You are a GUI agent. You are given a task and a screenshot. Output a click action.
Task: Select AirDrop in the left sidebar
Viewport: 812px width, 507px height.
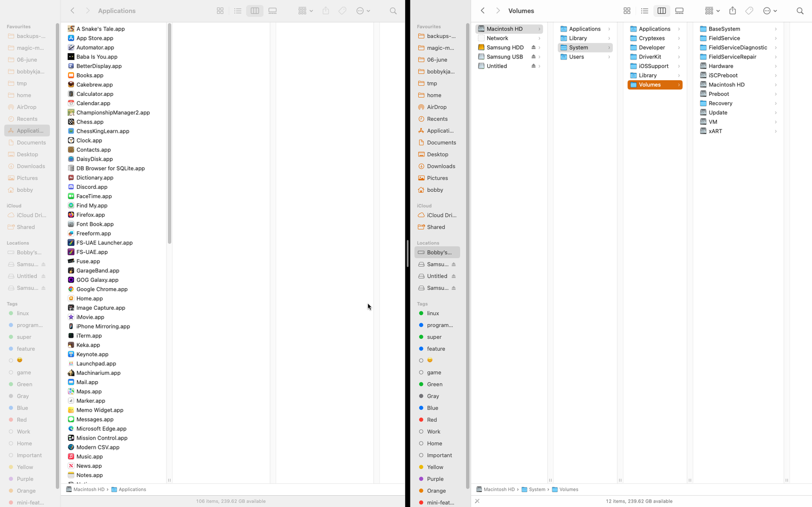pyautogui.click(x=27, y=107)
